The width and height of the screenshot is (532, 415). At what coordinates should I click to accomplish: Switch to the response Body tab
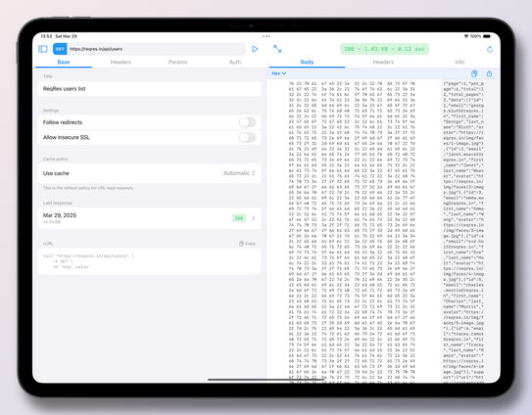click(307, 62)
